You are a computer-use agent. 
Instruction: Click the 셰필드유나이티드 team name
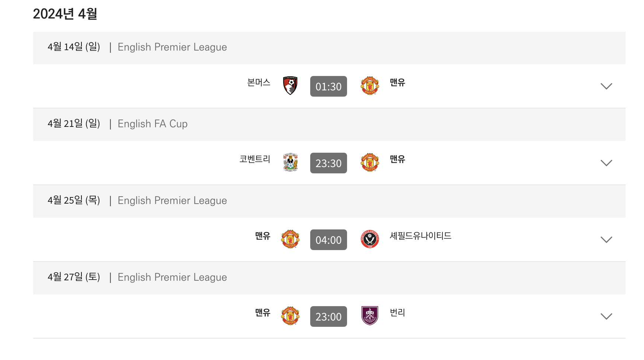point(421,236)
